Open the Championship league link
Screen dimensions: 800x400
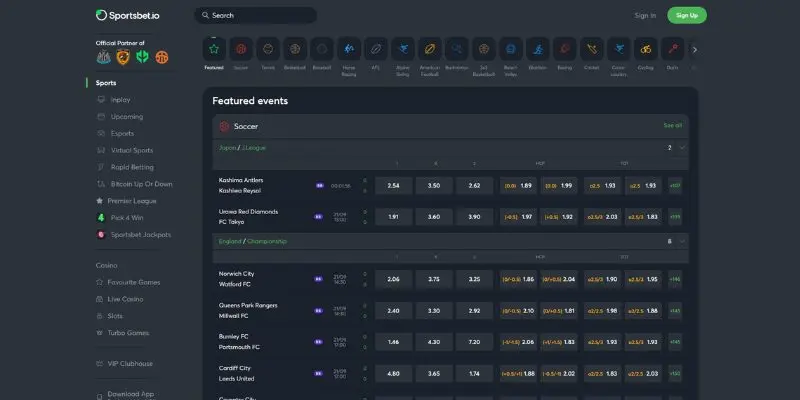[x=267, y=241]
